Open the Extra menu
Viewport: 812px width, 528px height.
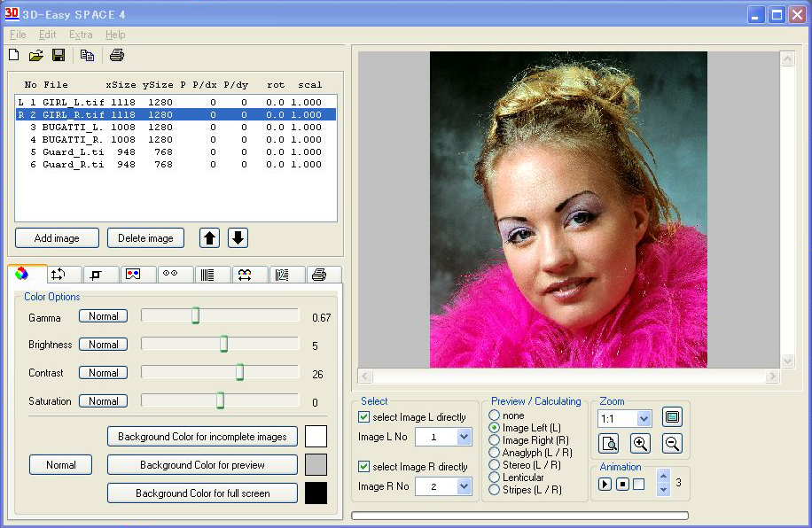click(81, 35)
